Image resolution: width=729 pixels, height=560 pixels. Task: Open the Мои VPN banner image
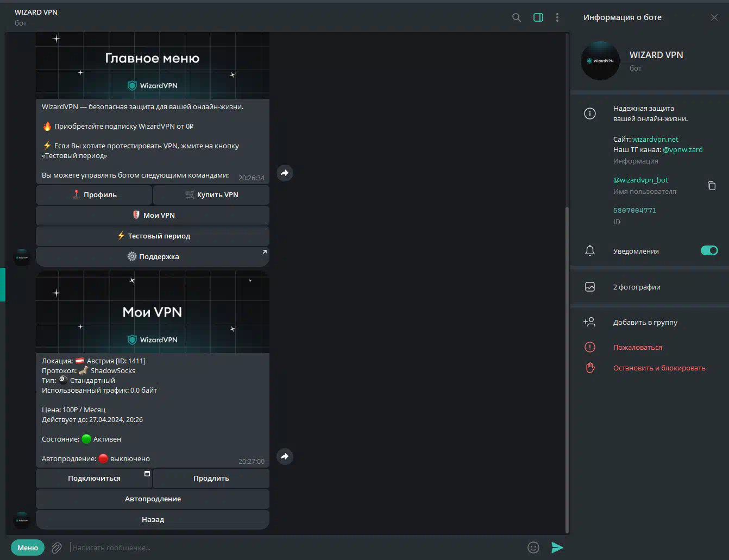(153, 312)
